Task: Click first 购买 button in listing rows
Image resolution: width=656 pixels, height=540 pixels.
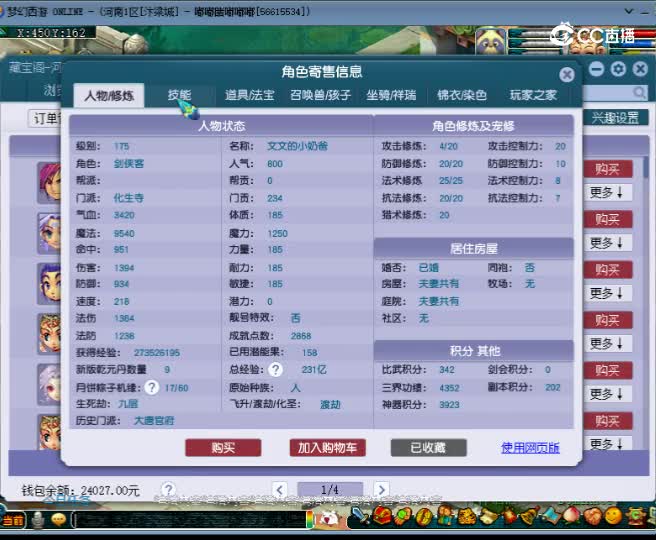Action: click(608, 169)
